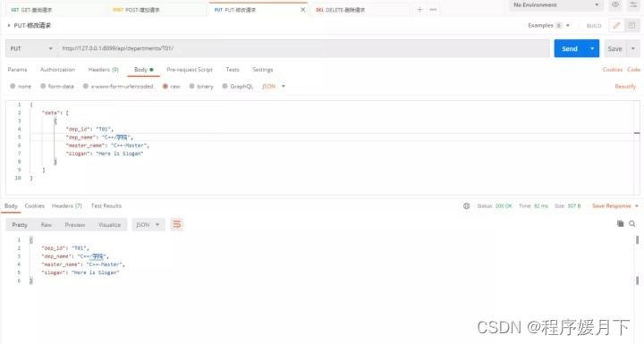Select the none body type
The width and height of the screenshot is (644, 344).
tap(21, 86)
